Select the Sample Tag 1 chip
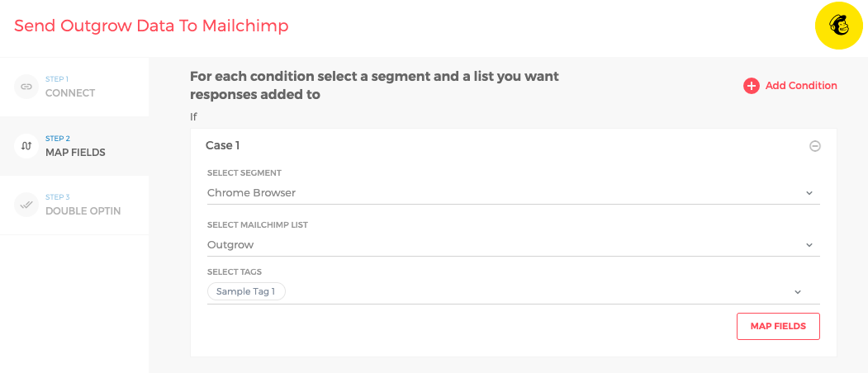868x373 pixels. pyautogui.click(x=246, y=291)
